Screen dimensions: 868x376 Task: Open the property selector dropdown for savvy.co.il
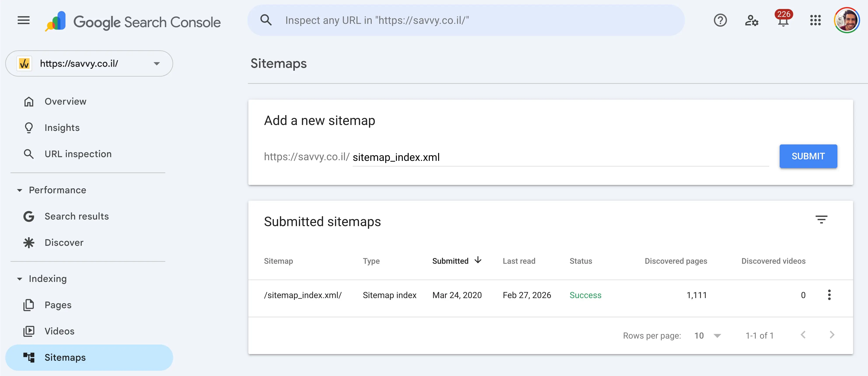157,63
